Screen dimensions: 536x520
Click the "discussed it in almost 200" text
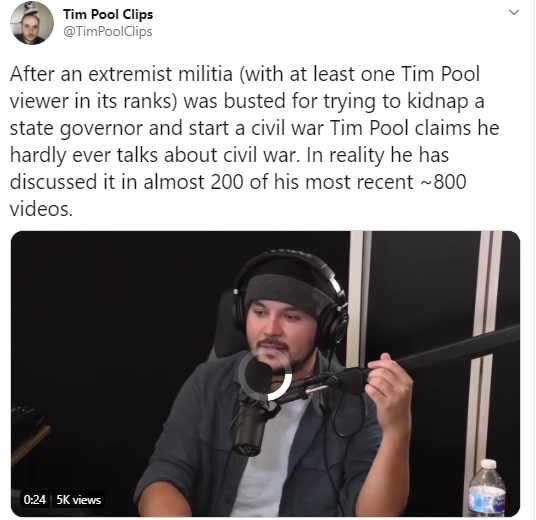[x=126, y=182]
